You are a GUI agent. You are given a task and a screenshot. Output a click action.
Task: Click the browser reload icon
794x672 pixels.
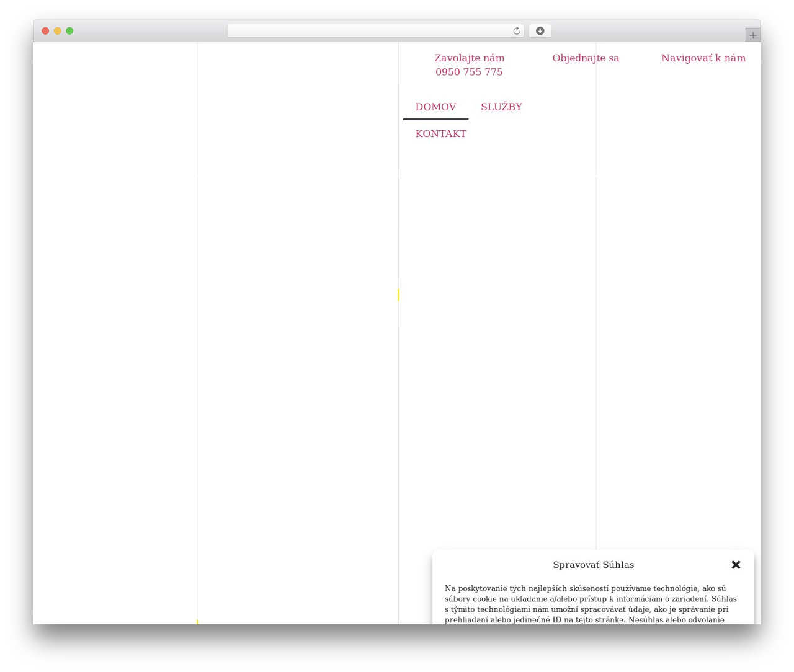(516, 31)
